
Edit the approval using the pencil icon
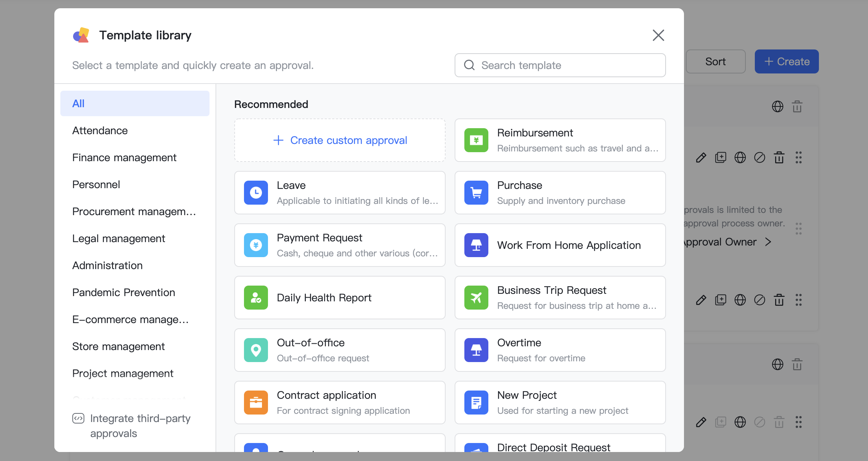[x=700, y=158]
